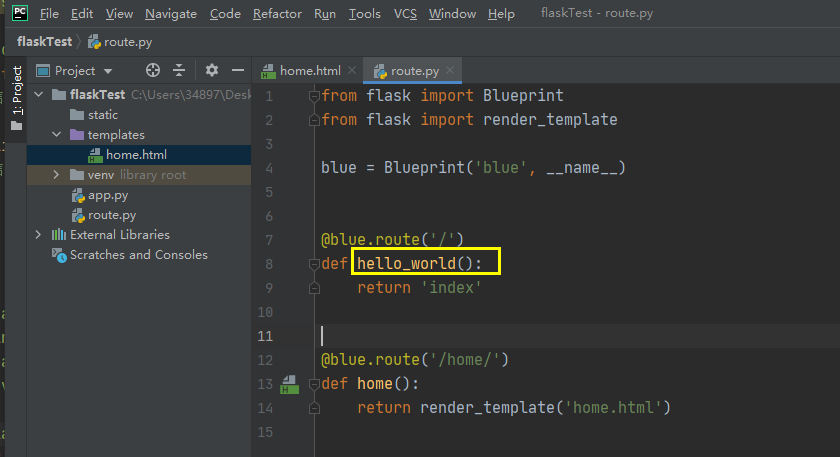Click the @blue.route('/') decorator
The height and width of the screenshot is (457, 840).
coord(392,239)
